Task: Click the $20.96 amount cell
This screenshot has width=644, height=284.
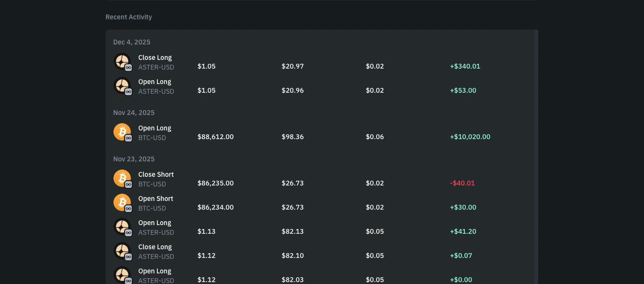Action: coord(293,90)
